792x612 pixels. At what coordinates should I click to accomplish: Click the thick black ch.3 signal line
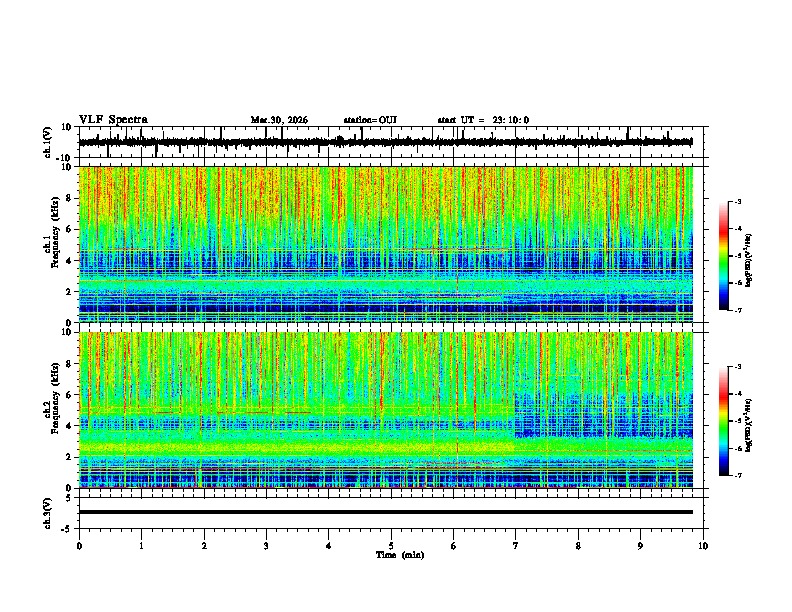click(385, 512)
